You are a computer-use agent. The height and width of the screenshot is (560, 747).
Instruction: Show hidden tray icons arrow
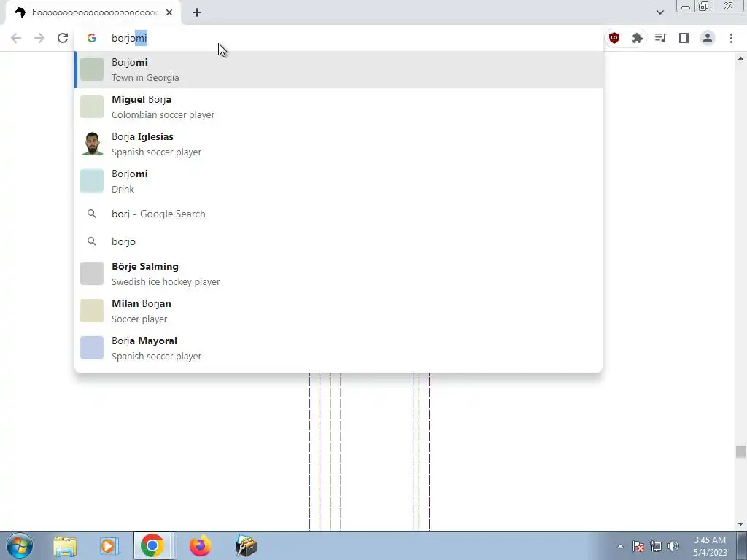[x=620, y=546]
